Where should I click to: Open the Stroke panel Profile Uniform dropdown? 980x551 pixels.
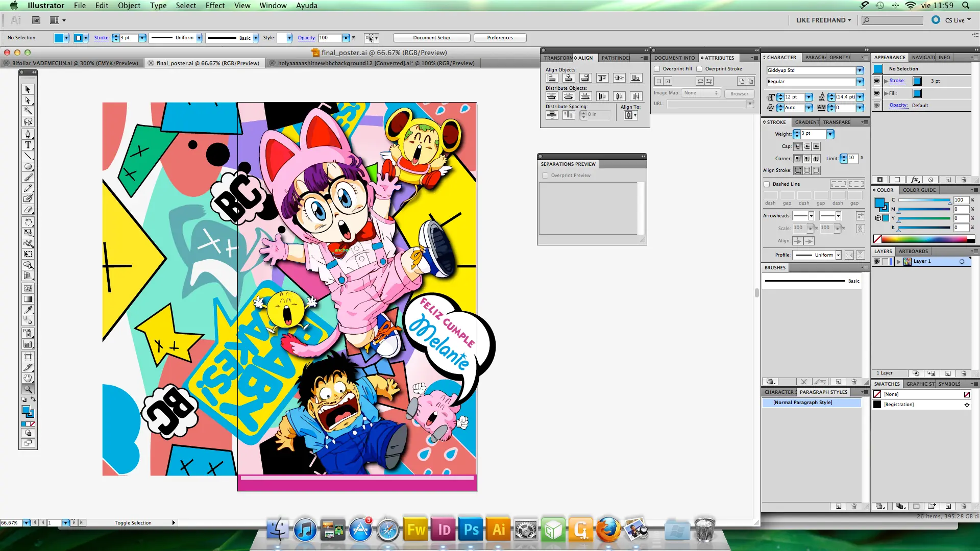[x=817, y=255]
